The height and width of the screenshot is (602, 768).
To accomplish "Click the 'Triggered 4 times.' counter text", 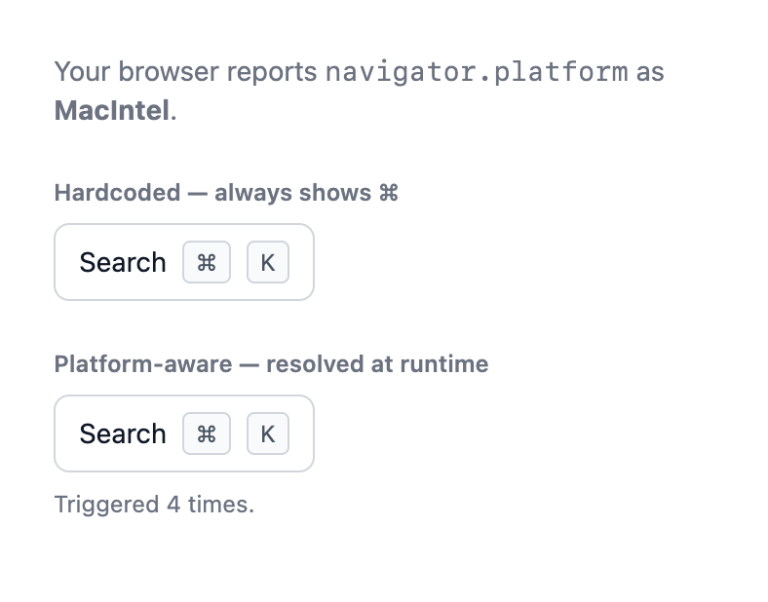I will (154, 505).
